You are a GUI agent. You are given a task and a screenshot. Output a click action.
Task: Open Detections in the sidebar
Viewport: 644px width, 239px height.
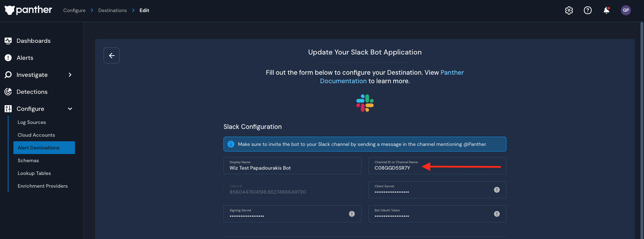point(32,92)
